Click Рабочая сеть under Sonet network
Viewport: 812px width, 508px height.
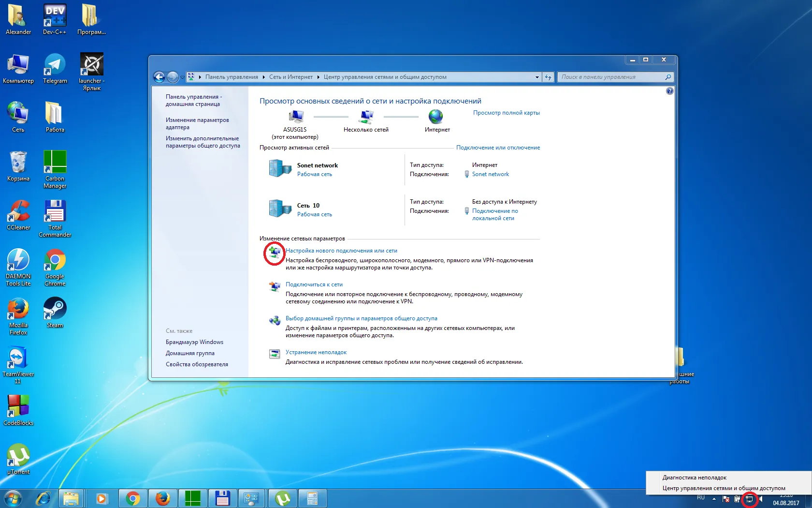[315, 174]
